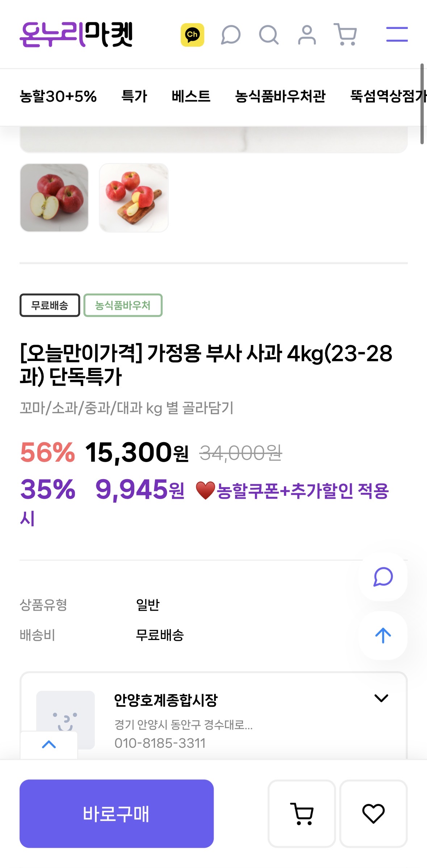The height and width of the screenshot is (868, 427).
Task: Expand the 안양호계종합시장 seller details
Action: point(381,698)
